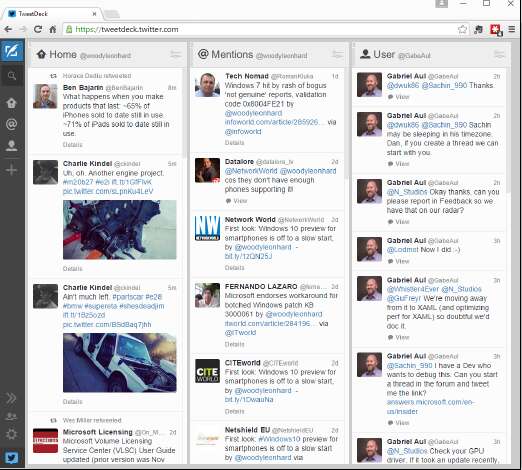The image size is (522, 470).
Task: Open Accounts icon in sidebar
Action: 11,416
